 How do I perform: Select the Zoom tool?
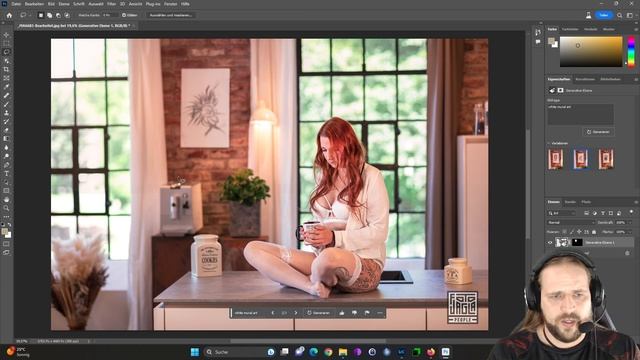pos(6,208)
